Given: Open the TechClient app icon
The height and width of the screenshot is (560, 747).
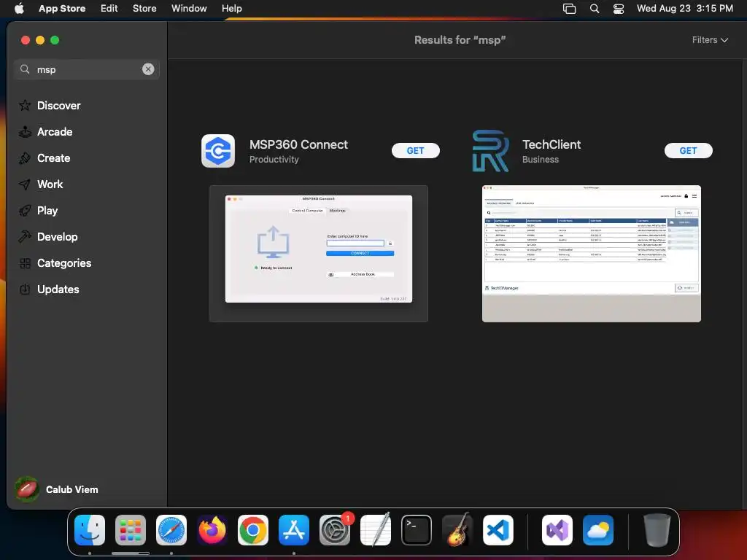Looking at the screenshot, I should click(x=490, y=150).
